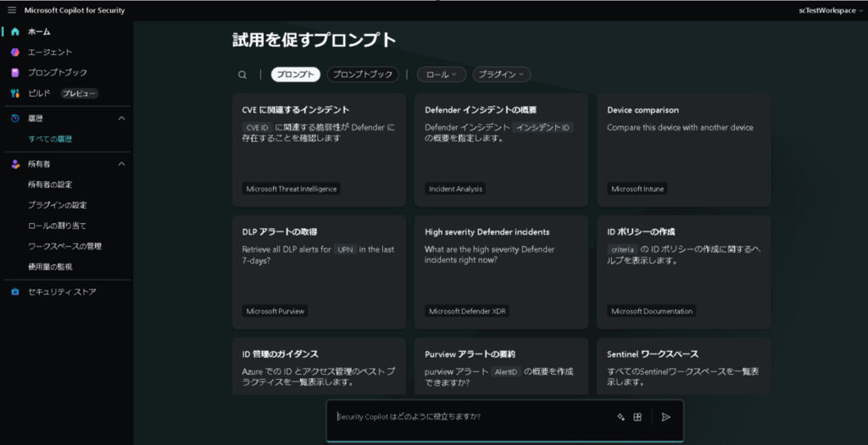Collapse the 履歴 section chevron

tap(122, 119)
